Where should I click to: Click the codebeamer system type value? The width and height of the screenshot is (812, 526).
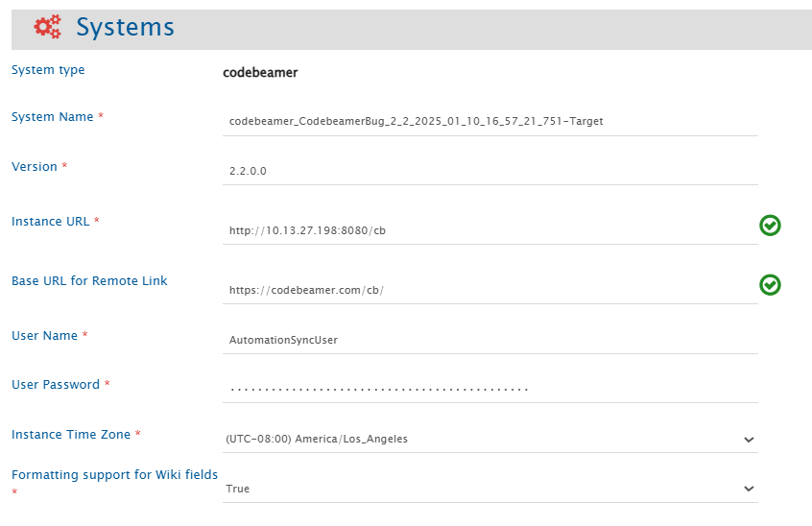pos(260,72)
